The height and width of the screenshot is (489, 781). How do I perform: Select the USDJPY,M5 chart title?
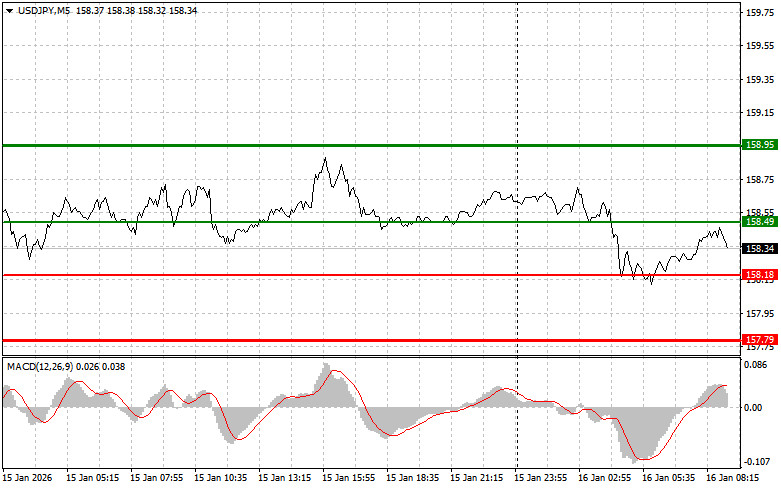tap(44, 11)
